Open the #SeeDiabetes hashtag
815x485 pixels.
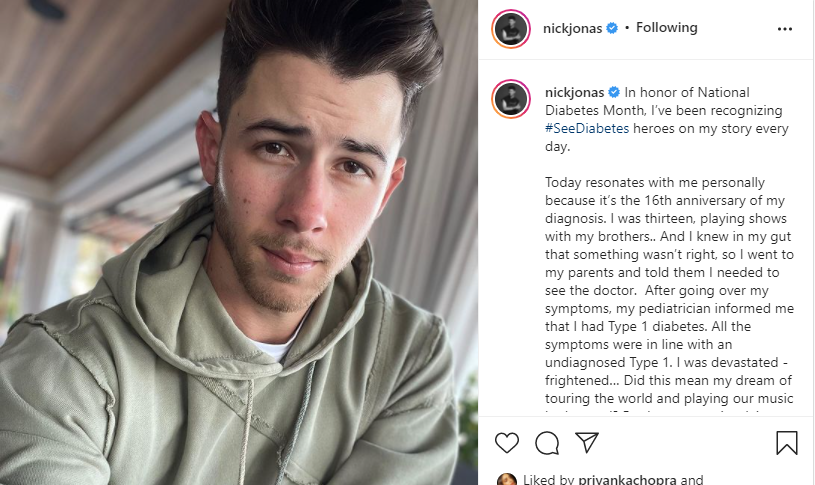[x=587, y=128]
